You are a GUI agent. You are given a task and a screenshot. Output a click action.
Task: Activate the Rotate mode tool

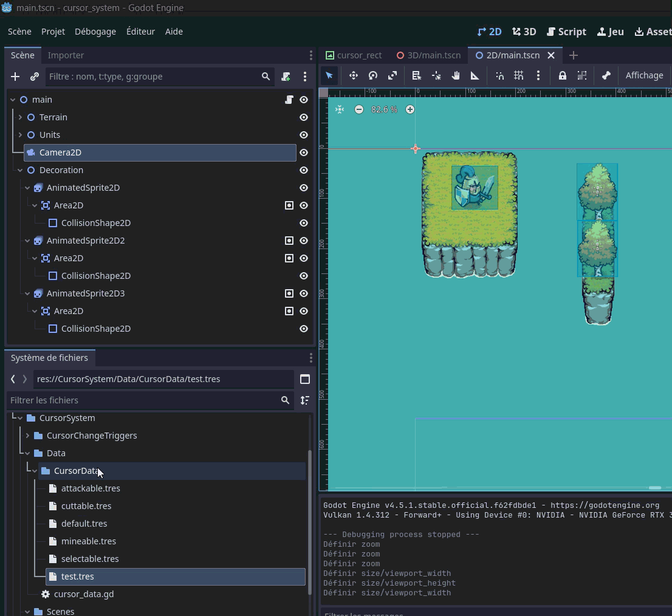point(373,75)
